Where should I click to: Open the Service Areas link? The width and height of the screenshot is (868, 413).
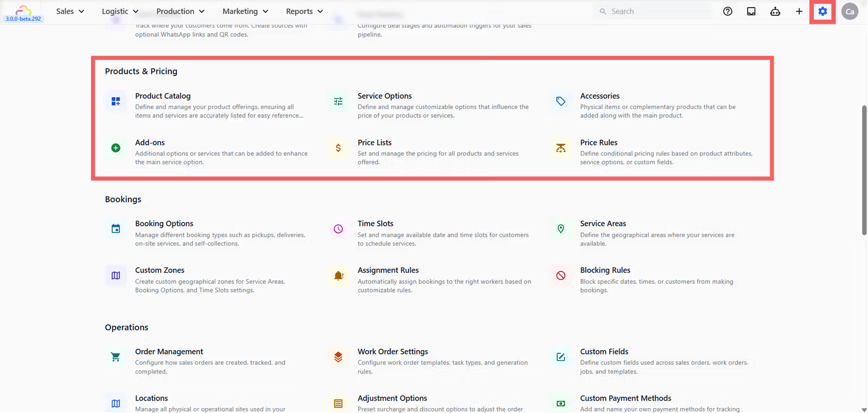(603, 224)
